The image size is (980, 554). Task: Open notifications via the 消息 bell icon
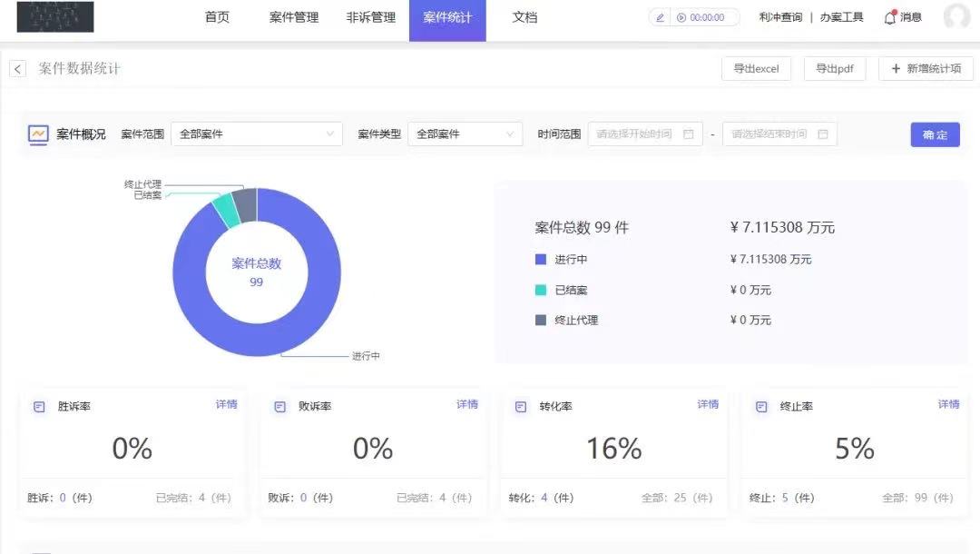pyautogui.click(x=890, y=17)
